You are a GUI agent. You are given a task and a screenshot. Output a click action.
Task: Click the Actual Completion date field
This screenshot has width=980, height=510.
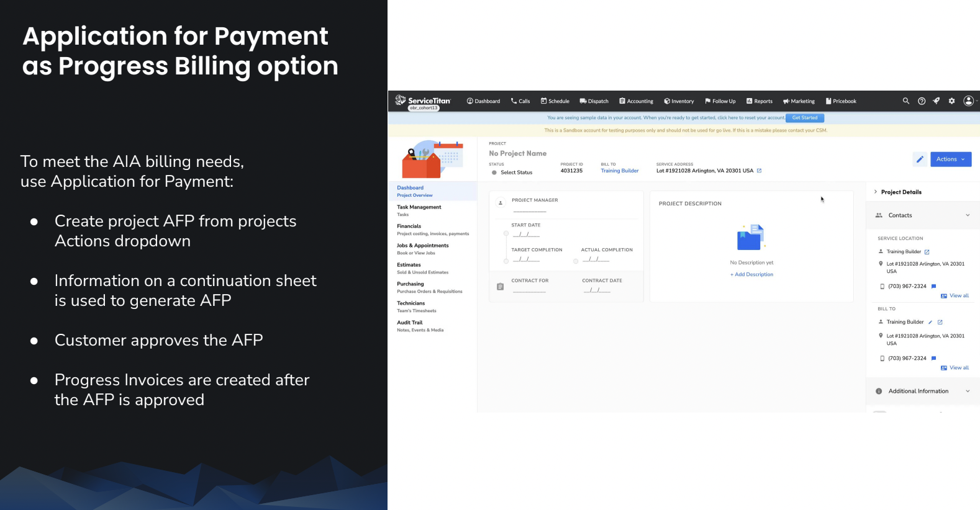(596, 259)
